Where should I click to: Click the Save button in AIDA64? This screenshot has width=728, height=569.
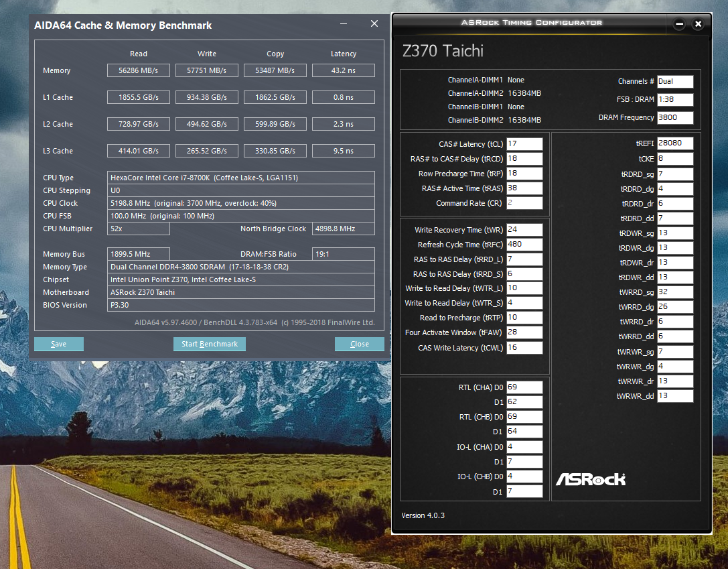tap(58, 344)
